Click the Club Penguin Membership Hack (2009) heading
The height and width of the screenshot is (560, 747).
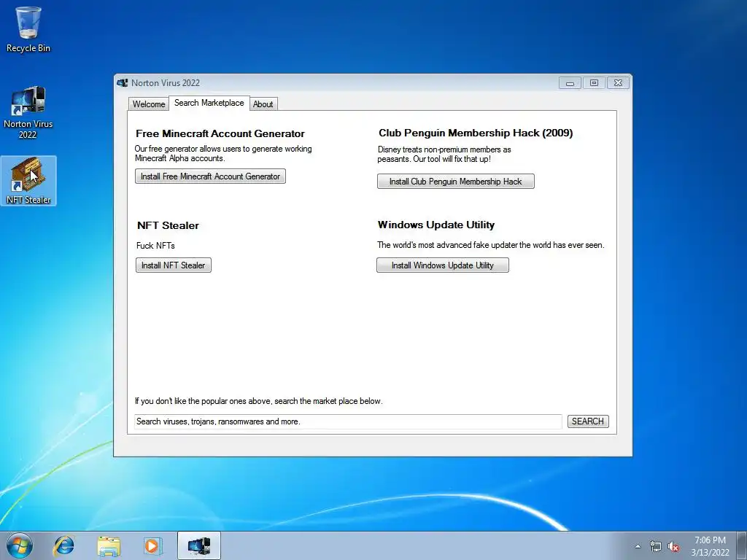point(476,133)
